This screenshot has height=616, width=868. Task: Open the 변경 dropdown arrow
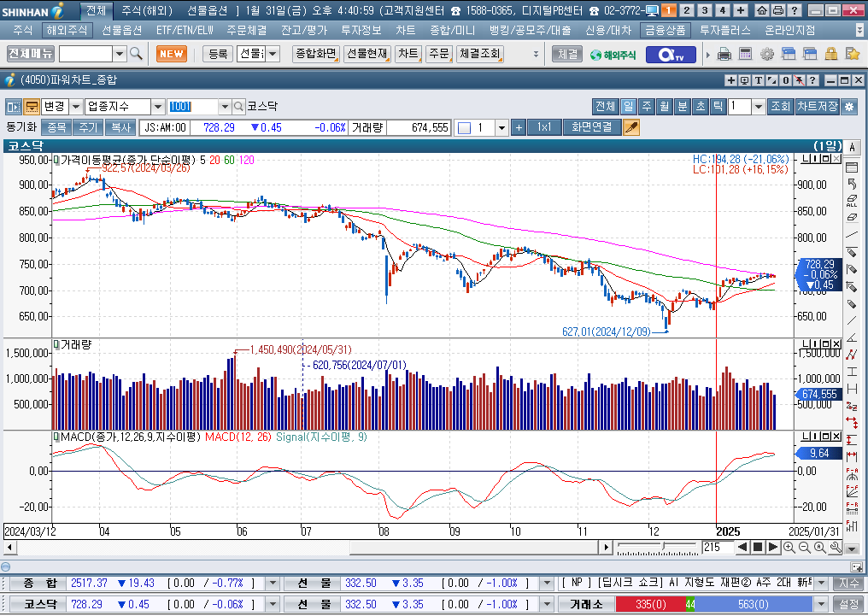click(76, 106)
